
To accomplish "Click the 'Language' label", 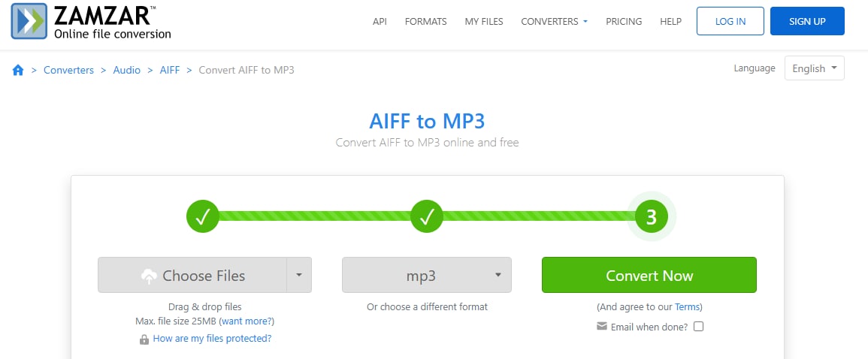I will [755, 68].
